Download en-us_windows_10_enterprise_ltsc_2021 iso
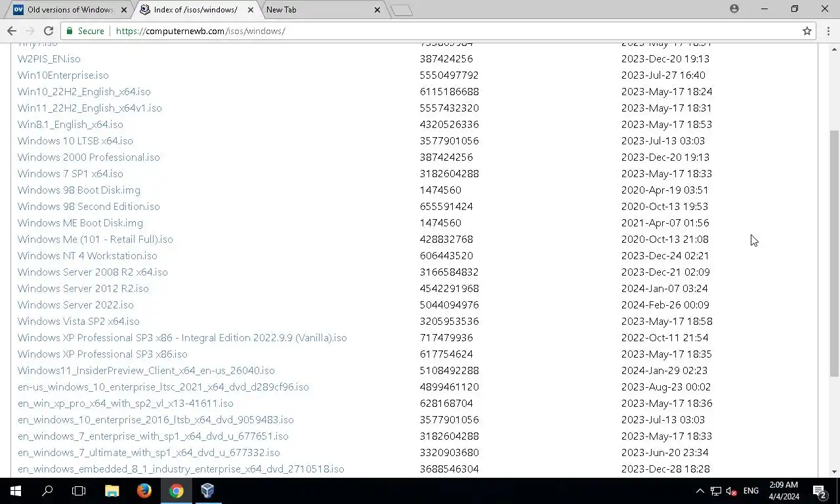Image resolution: width=840 pixels, height=504 pixels. click(163, 387)
